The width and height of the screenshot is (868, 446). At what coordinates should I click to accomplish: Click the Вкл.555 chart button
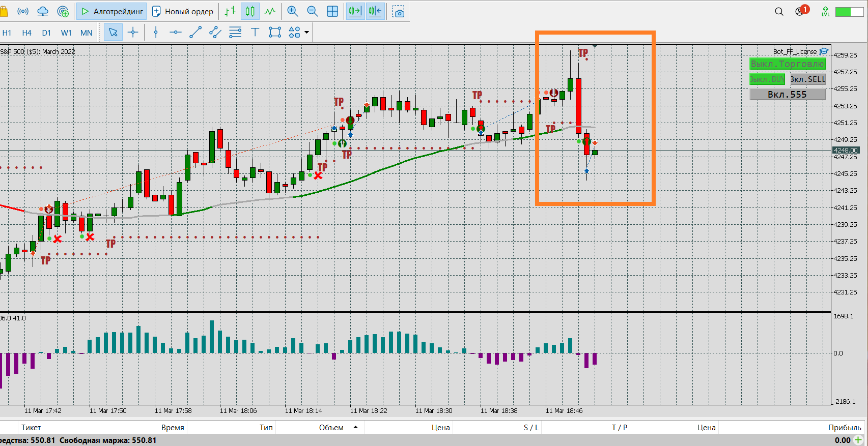788,94
